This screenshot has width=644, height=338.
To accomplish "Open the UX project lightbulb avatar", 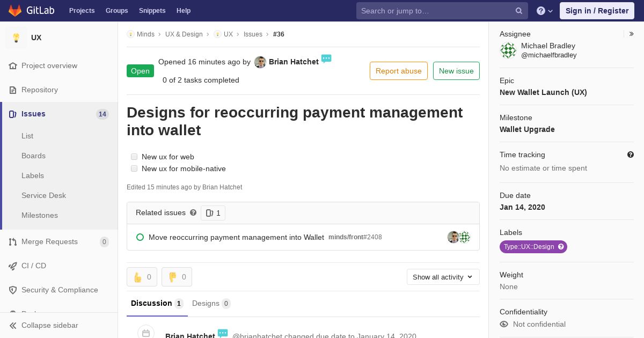I will coord(16,38).
